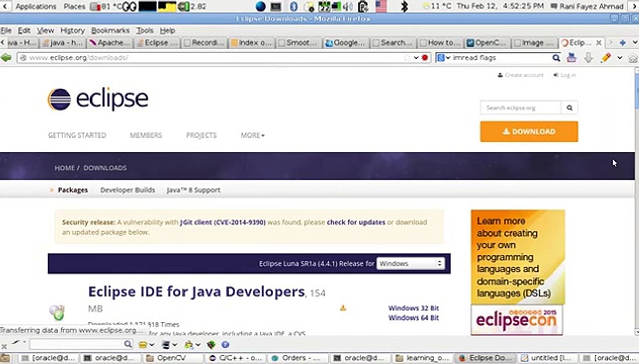Open the PROJECTS navigation link
This screenshot has height=364, width=639.
coord(201,135)
